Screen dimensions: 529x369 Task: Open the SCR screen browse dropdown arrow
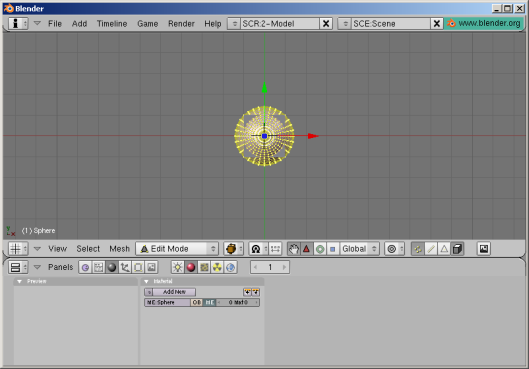(x=234, y=23)
